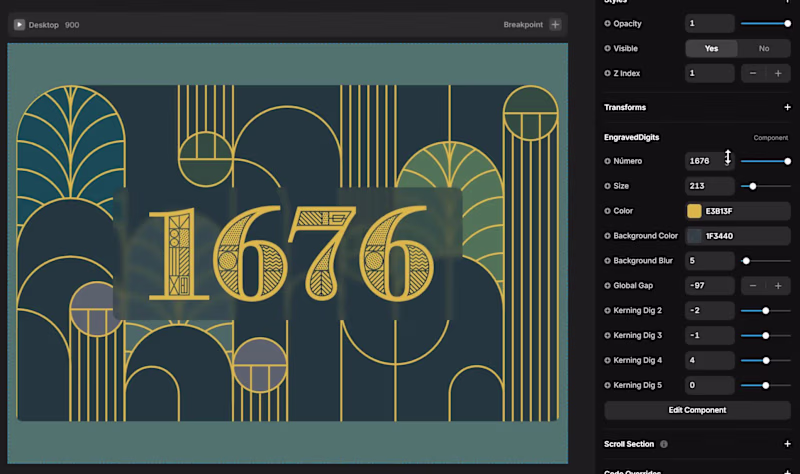Click the Size slider handle

(x=753, y=186)
